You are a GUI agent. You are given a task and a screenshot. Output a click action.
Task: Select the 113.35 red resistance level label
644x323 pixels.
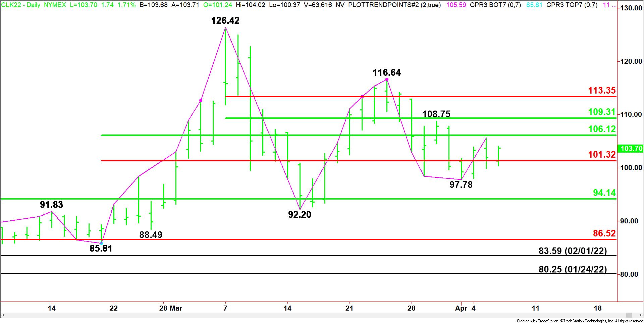tap(602, 90)
